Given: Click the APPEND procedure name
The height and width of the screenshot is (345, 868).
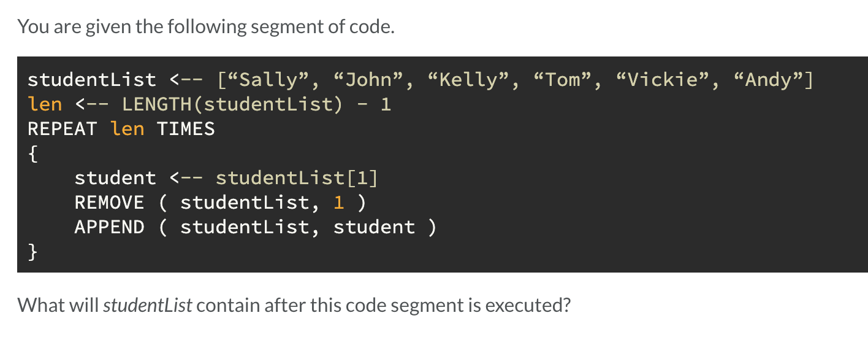Looking at the screenshot, I should [x=109, y=227].
